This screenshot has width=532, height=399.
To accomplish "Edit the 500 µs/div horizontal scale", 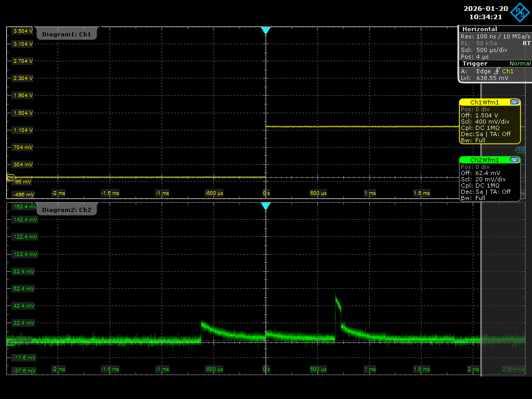I will (x=491, y=50).
